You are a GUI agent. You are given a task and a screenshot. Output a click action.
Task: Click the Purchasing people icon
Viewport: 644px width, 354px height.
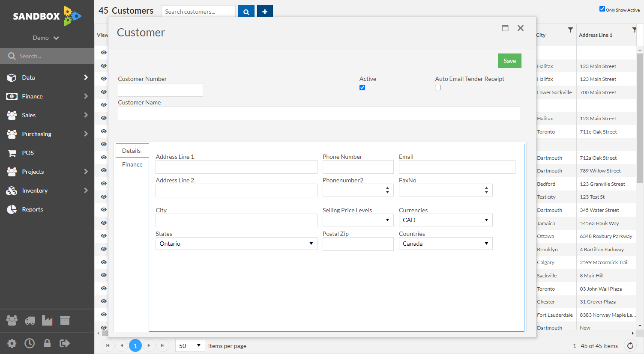[12, 134]
